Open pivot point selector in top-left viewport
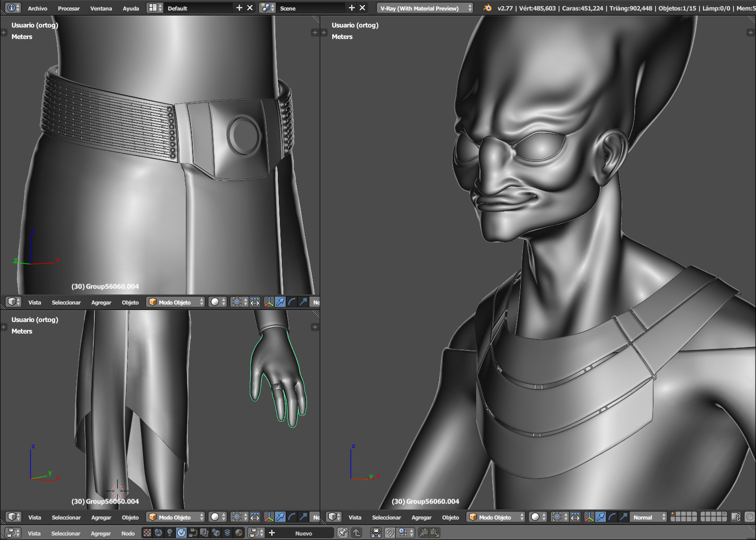 tap(239, 302)
